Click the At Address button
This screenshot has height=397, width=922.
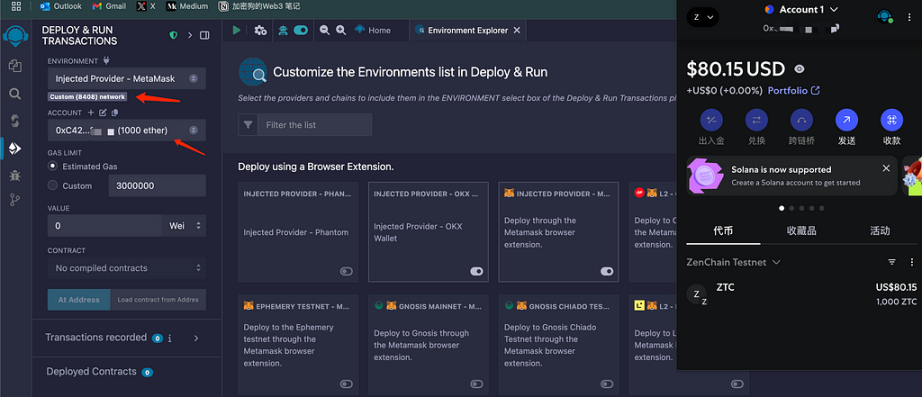(x=78, y=299)
